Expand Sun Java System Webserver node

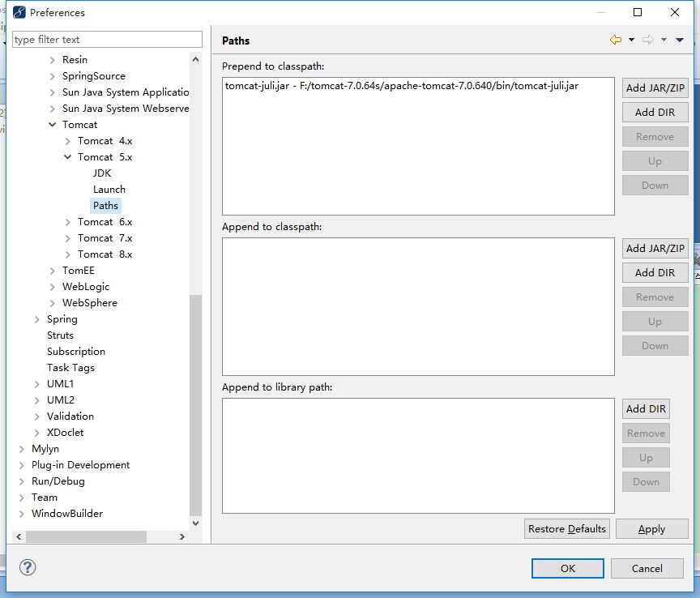[52, 109]
